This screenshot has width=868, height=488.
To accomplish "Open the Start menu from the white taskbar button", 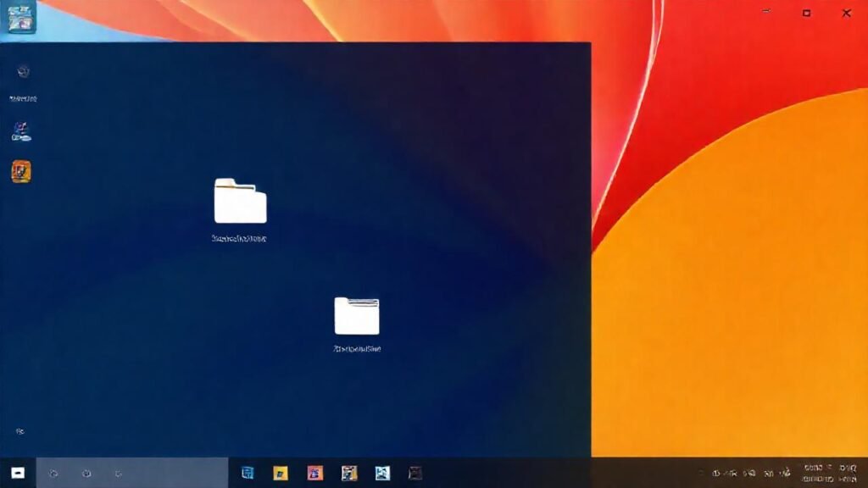I will [x=18, y=473].
